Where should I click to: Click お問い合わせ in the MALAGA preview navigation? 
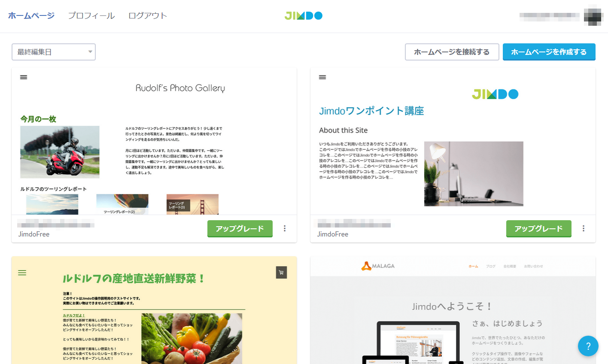coord(533,267)
